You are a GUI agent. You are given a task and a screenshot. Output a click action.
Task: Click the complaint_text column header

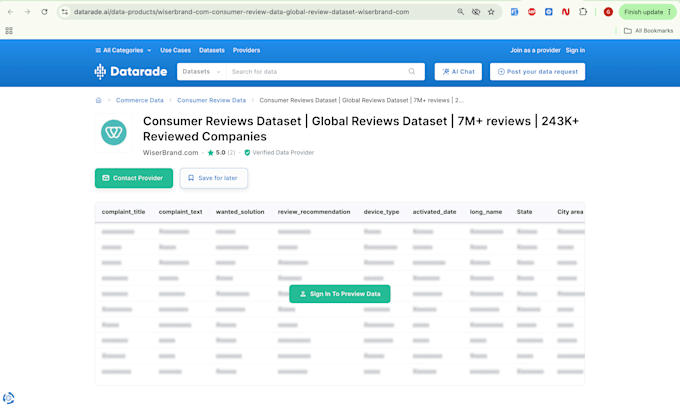pyautogui.click(x=180, y=212)
